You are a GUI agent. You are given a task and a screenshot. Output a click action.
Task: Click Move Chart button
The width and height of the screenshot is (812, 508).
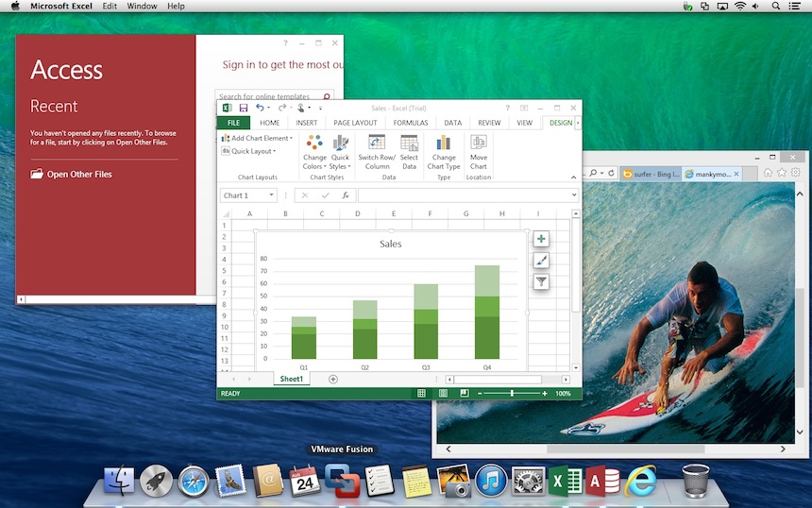click(479, 152)
